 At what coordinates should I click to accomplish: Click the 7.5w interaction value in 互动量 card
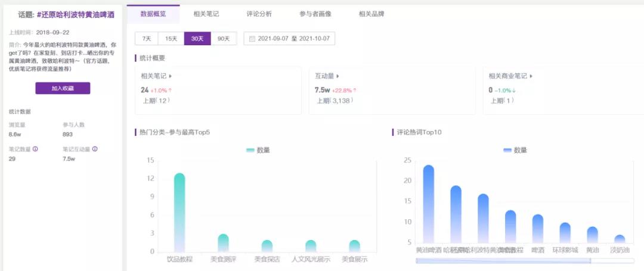coord(322,90)
